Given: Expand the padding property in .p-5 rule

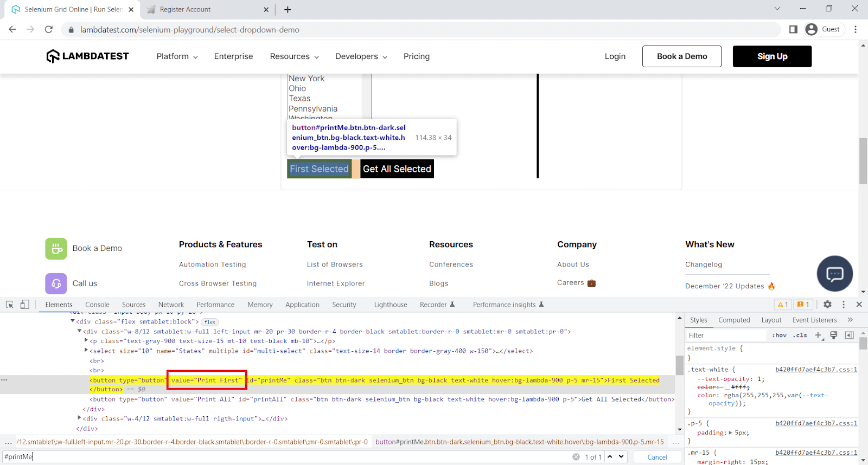Looking at the screenshot, I should point(730,432).
